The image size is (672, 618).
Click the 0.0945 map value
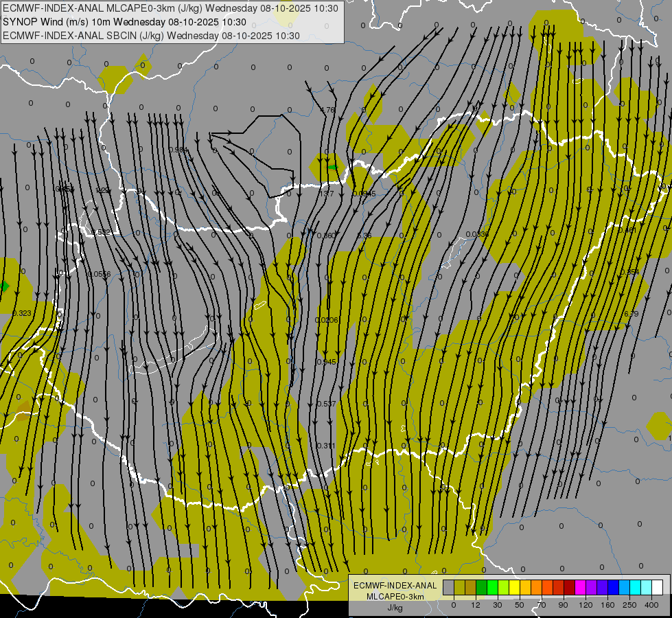[364, 194]
